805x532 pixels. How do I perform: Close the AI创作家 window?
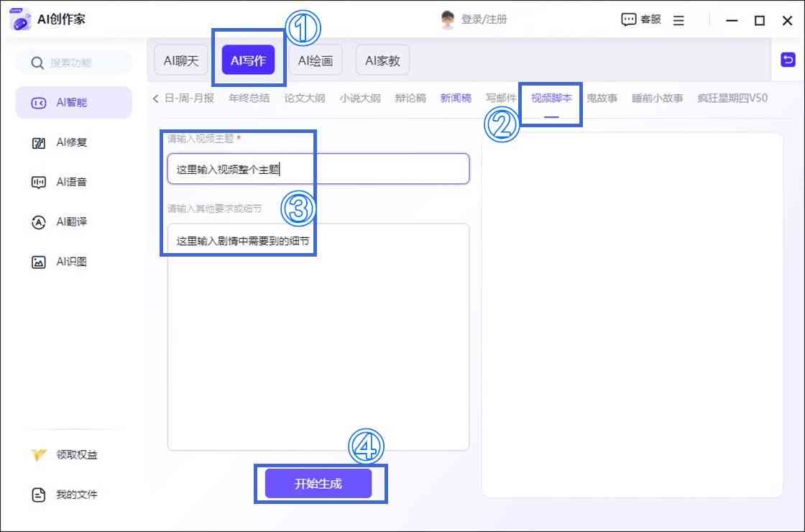pos(787,21)
